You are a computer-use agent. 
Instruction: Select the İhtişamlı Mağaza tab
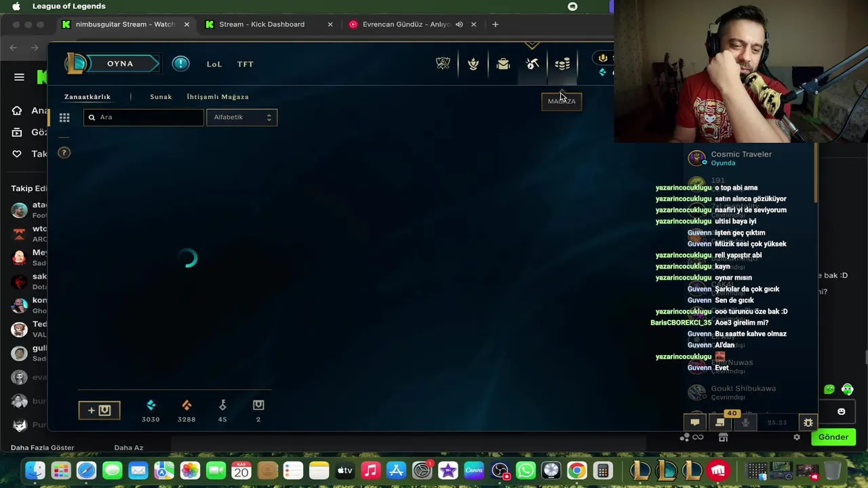tap(218, 97)
